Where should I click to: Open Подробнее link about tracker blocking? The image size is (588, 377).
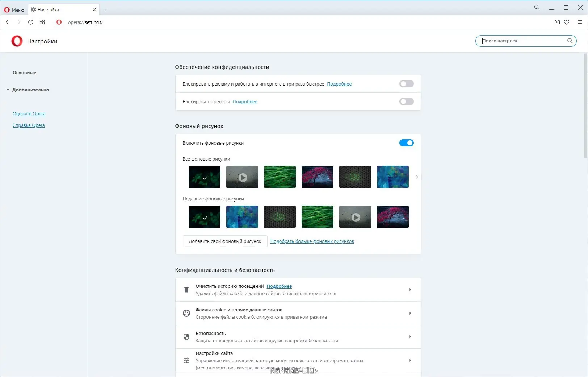(245, 102)
